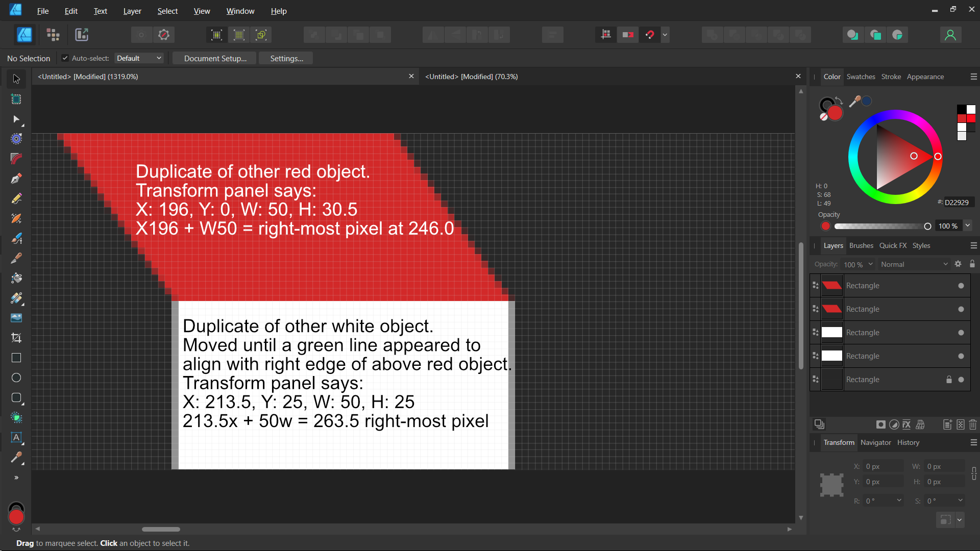
Task: Open the File menu
Action: [43, 11]
